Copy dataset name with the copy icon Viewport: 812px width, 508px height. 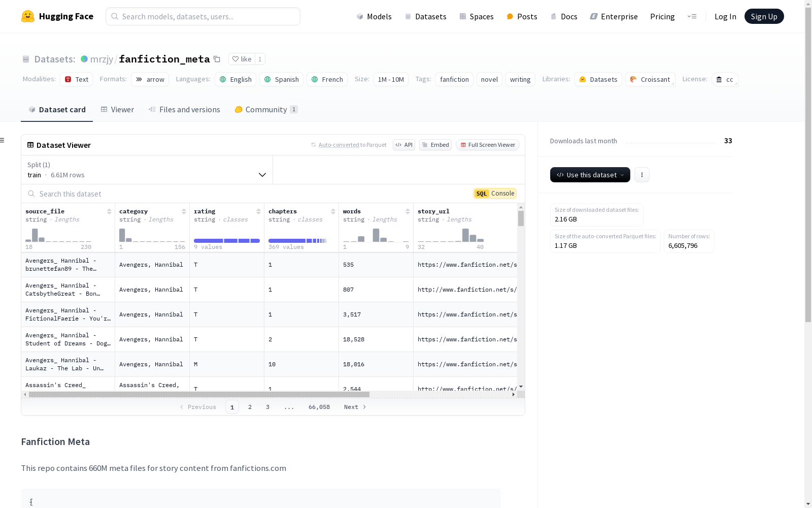coord(217,59)
